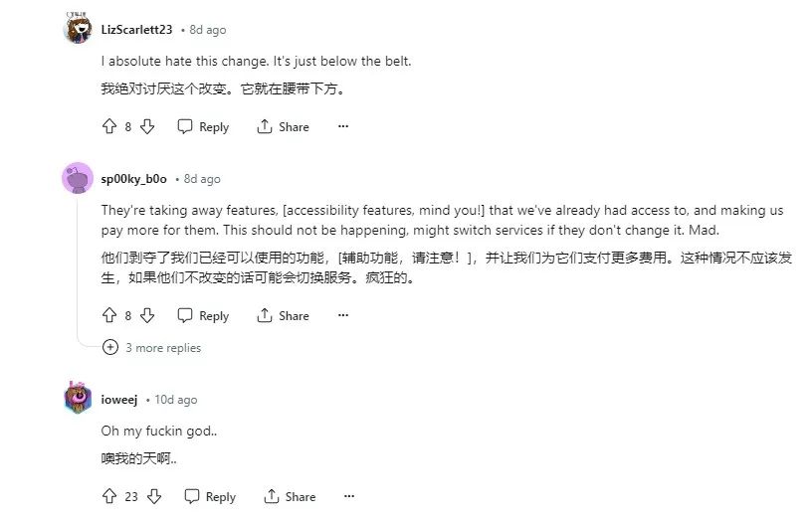Reply to ioweej's comment

(x=210, y=496)
